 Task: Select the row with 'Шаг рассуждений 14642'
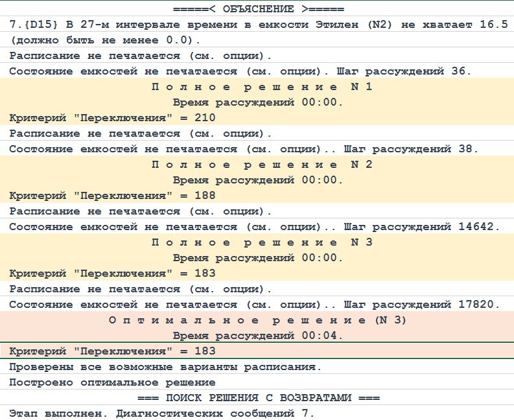[x=254, y=227]
